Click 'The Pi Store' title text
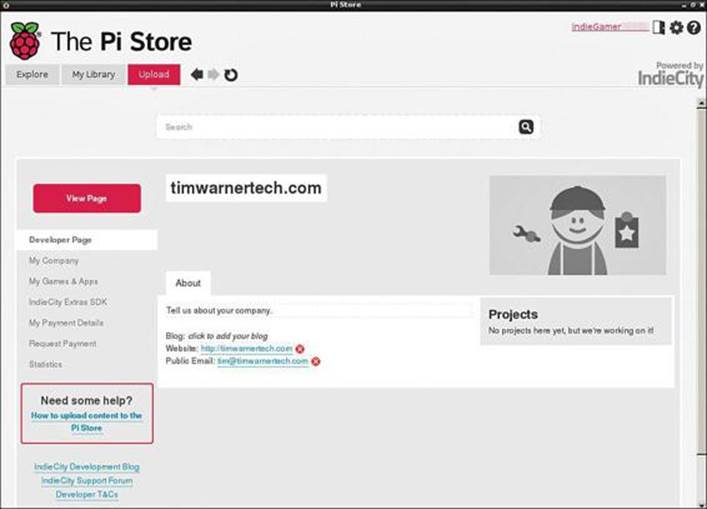This screenshot has width=707, height=509. [x=121, y=42]
